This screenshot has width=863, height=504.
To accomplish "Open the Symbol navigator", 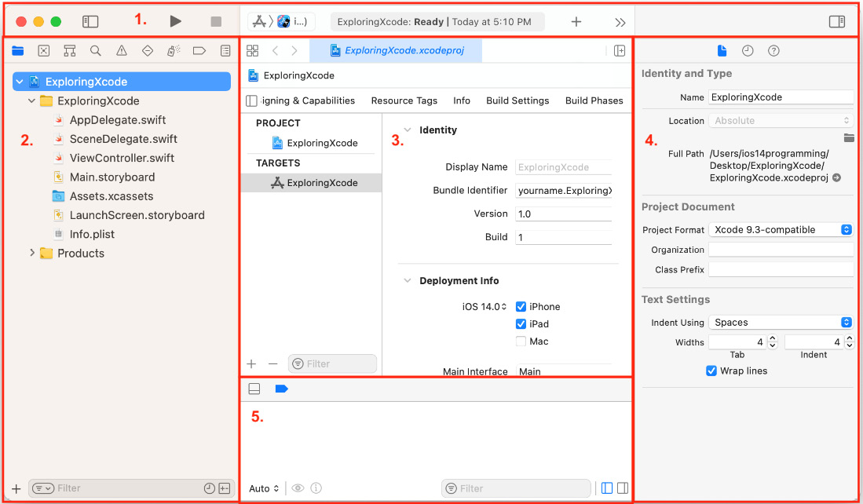I will (69, 50).
